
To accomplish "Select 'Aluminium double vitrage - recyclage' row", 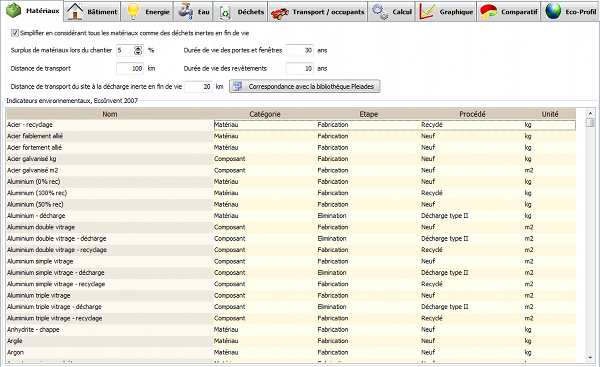I will tap(291, 250).
